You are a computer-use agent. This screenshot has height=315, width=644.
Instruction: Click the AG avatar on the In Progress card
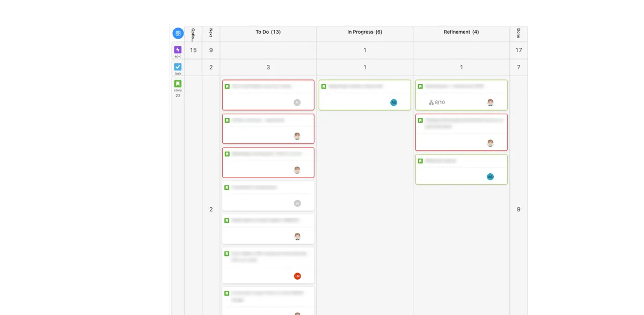point(393,102)
